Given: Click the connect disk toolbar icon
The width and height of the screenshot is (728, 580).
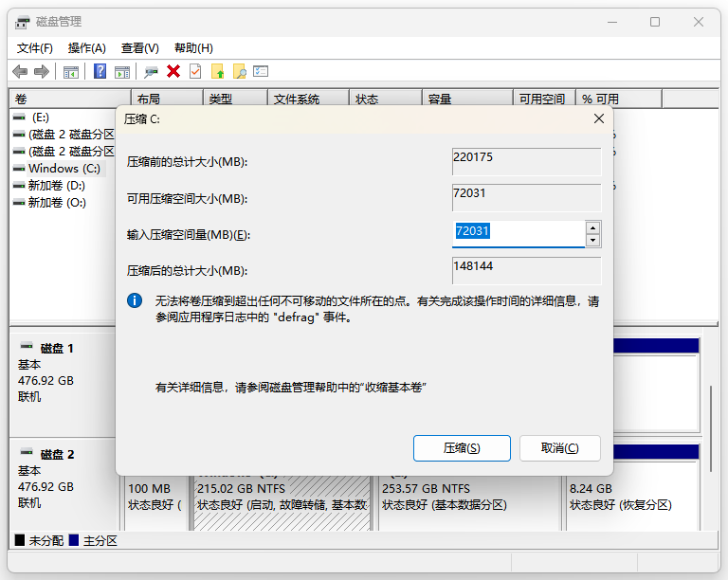Looking at the screenshot, I should point(151,71).
